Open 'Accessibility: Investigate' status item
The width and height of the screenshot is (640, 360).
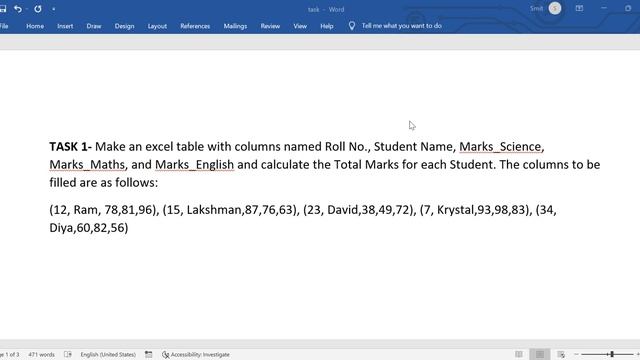(196, 355)
